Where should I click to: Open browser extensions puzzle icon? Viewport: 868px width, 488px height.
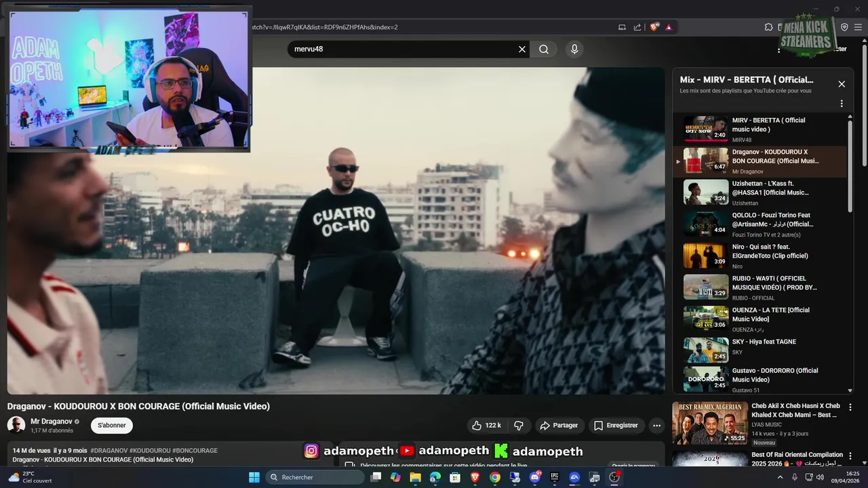(768, 27)
